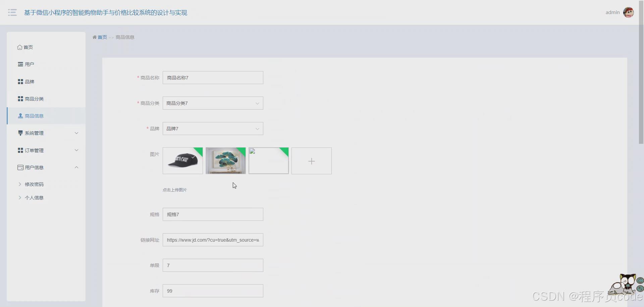Click the 用户信息 card icon
Viewport: 644px width, 307px height.
pyautogui.click(x=20, y=168)
